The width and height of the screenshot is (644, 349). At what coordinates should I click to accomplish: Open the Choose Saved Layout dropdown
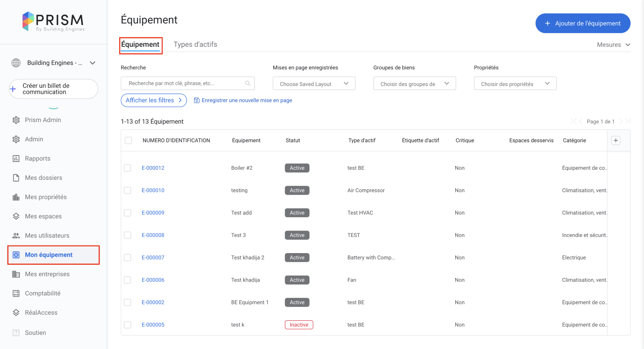click(314, 83)
